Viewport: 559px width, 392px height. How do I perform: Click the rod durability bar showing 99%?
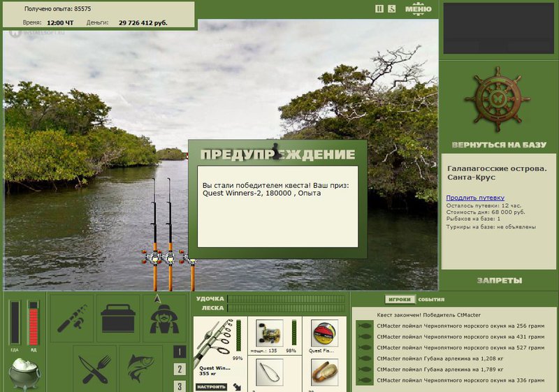click(x=238, y=335)
